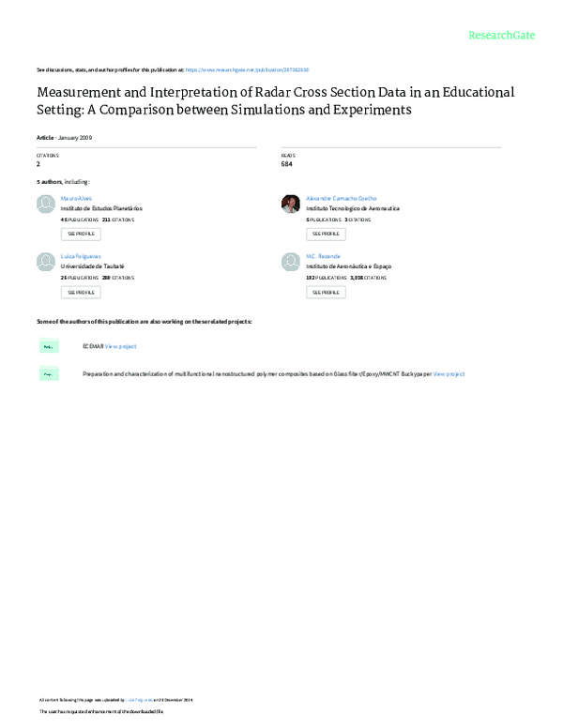Open Alexandre Camacho Coelho name link
The image size is (563, 728).
(340, 199)
